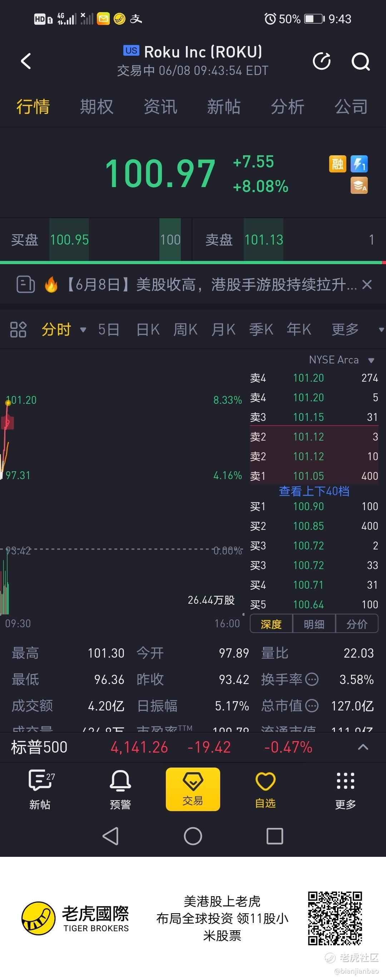
Task: Open the 查看上下40档 link
Action: [x=314, y=491]
